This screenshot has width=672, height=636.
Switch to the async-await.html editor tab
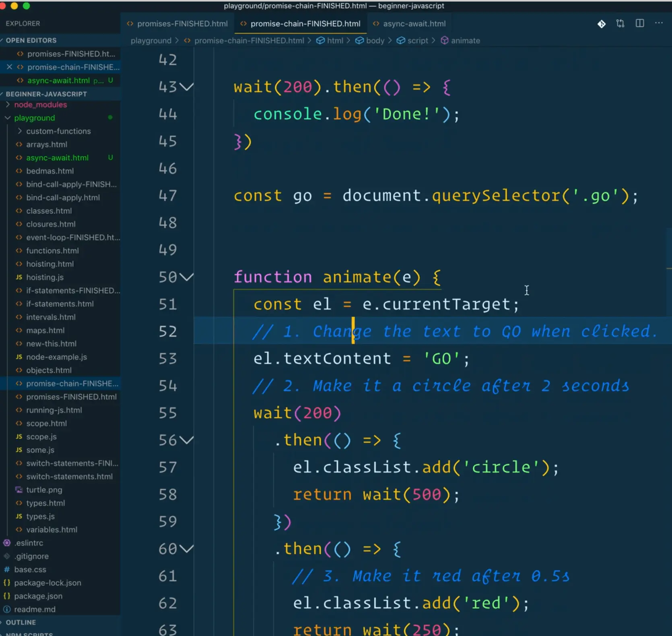point(414,24)
